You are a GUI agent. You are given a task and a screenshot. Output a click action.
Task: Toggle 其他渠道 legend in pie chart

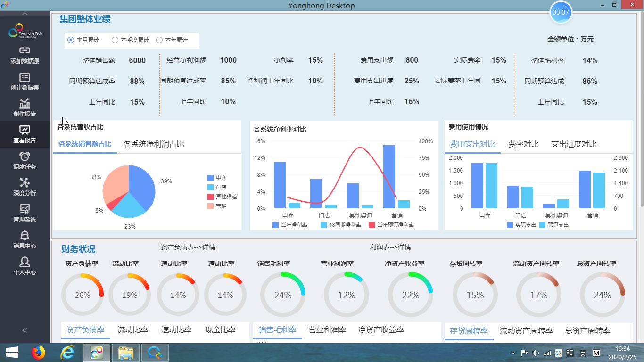[222, 197]
